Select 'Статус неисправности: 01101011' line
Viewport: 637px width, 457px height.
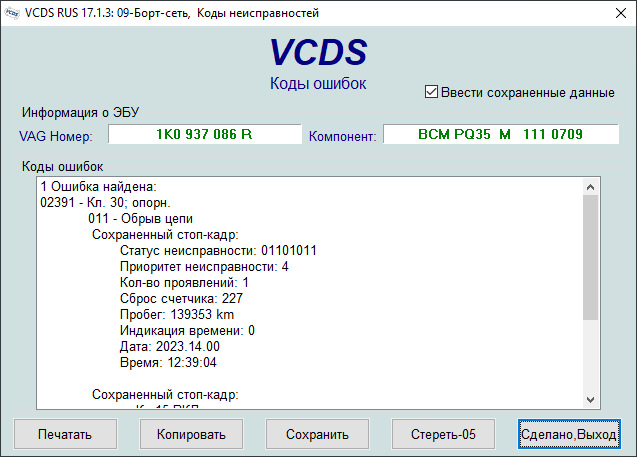click(218, 250)
